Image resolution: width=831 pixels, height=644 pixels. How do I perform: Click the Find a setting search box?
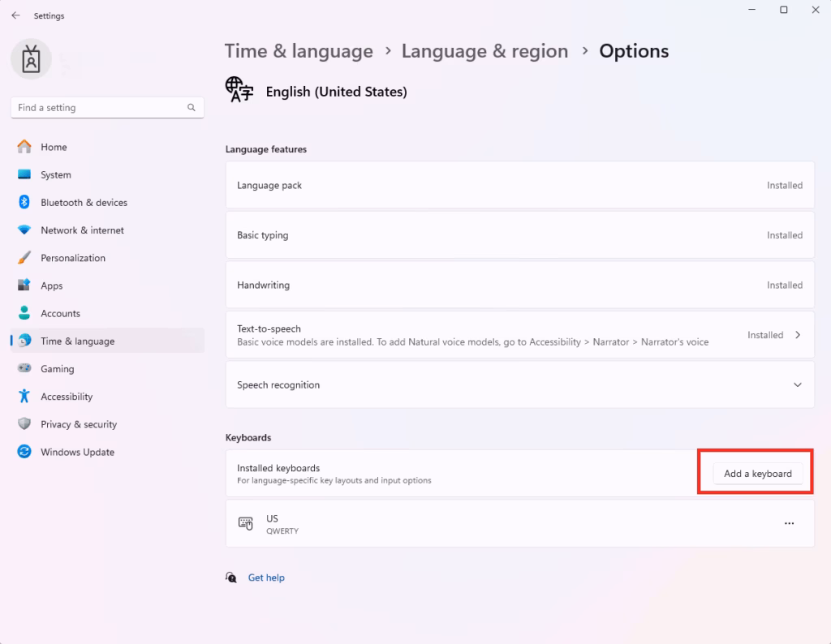click(x=107, y=108)
